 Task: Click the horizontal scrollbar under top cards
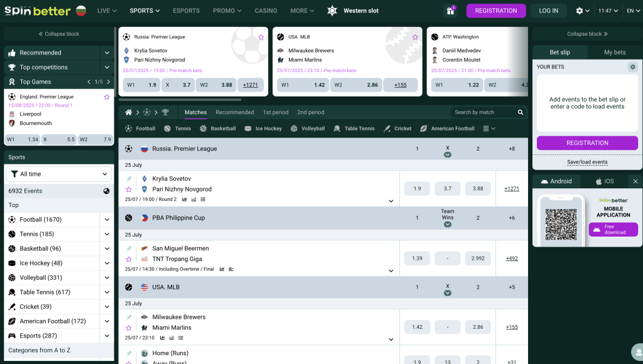[180, 100]
